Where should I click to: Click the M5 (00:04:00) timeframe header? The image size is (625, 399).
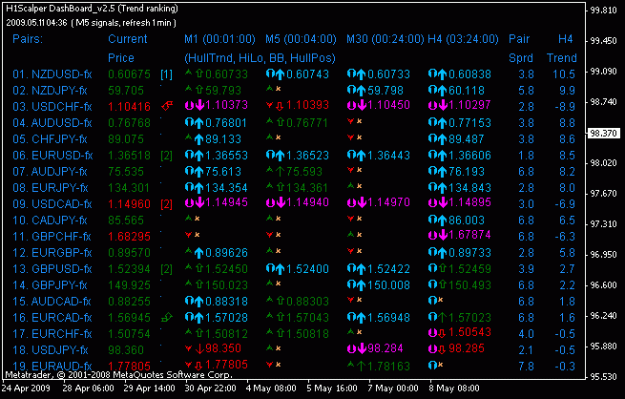click(301, 39)
